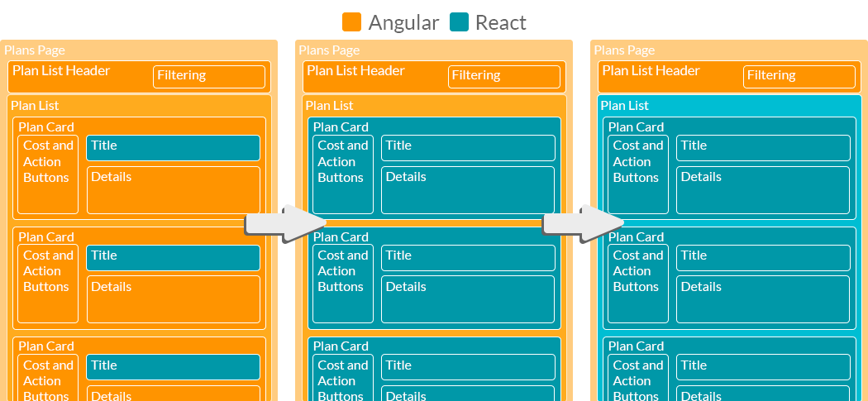Click second card's Cost and Action Buttons, middle diagram

click(x=343, y=284)
